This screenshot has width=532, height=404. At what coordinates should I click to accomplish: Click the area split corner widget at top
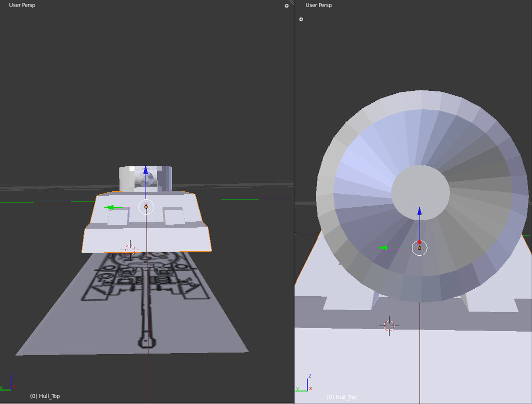click(292, 2)
